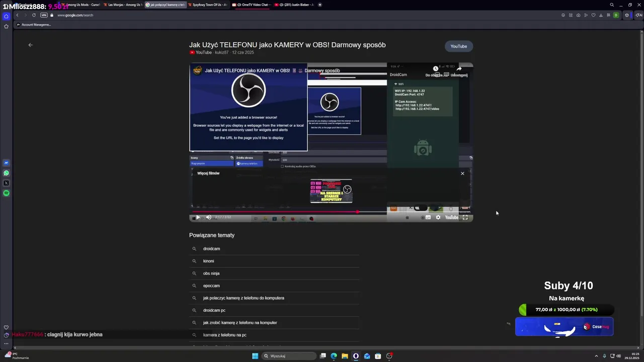Open the suggested video thumbnail in Więcej filmów
The height and width of the screenshot is (362, 644).
pyautogui.click(x=331, y=191)
